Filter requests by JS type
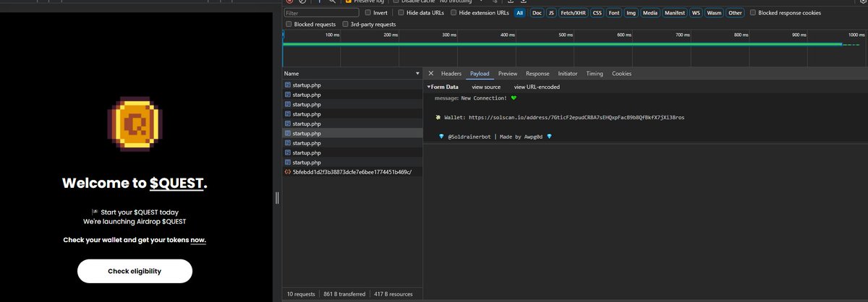868x302 pixels. 551,13
